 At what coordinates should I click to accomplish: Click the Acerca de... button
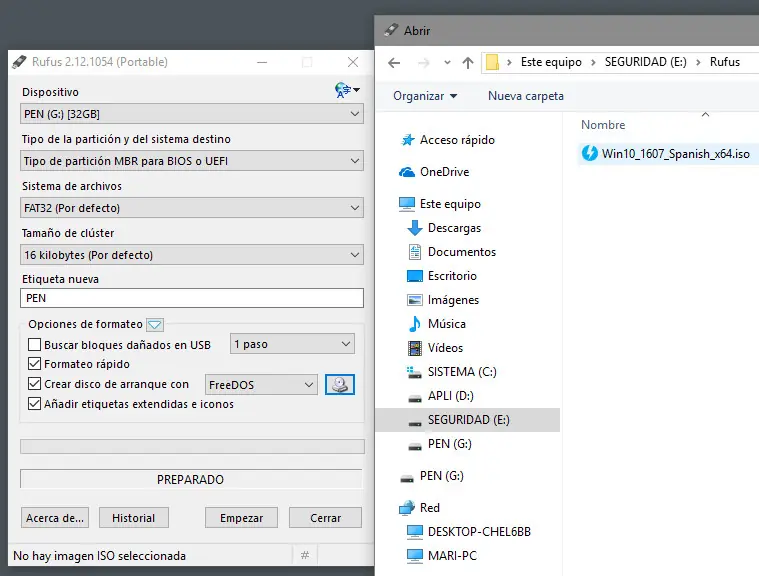pos(55,518)
